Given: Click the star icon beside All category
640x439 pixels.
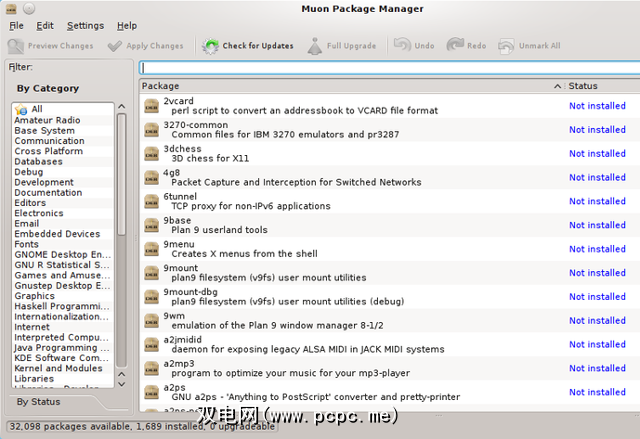Looking at the screenshot, I should tap(21, 109).
